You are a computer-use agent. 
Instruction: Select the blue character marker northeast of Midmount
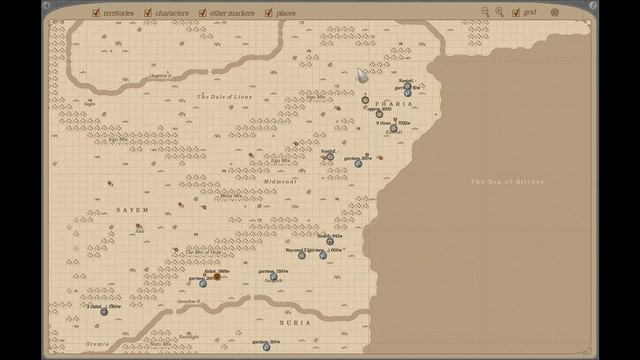pos(330,157)
